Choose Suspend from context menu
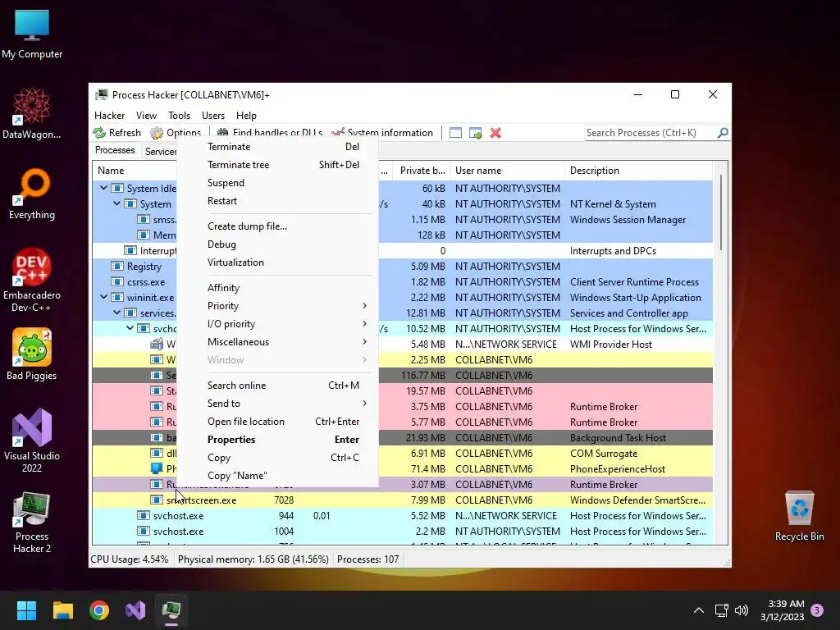 coord(277,183)
